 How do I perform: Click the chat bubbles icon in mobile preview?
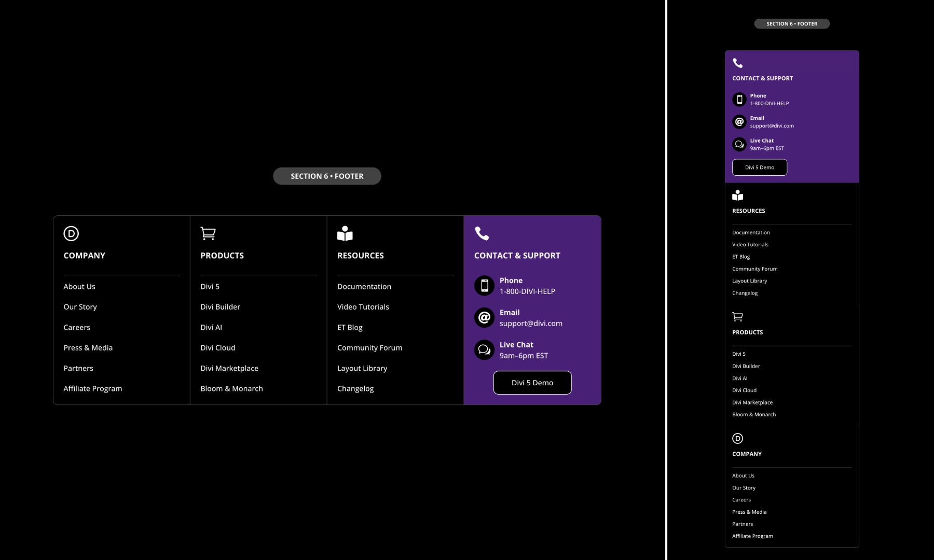pos(739,144)
